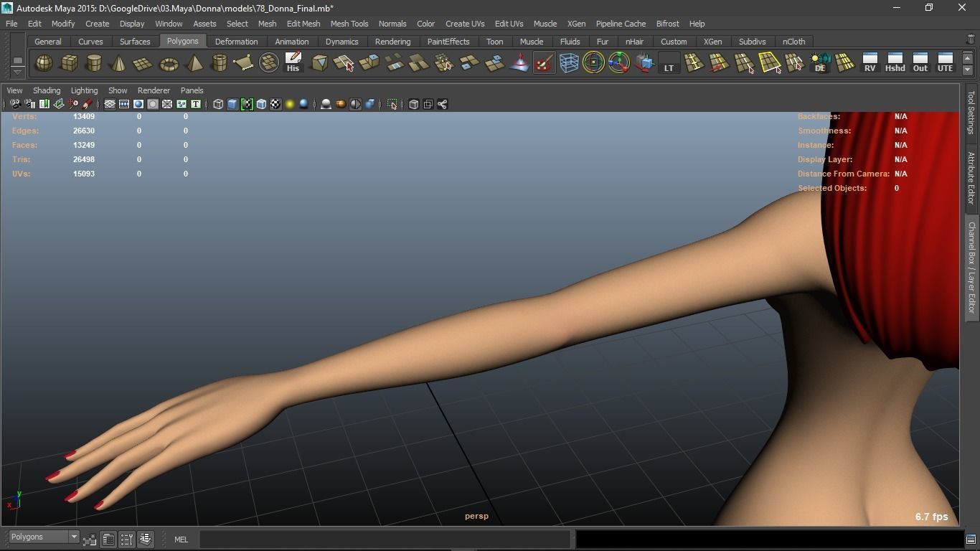Click the MEL script language label
980x551 pixels.
[181, 540]
